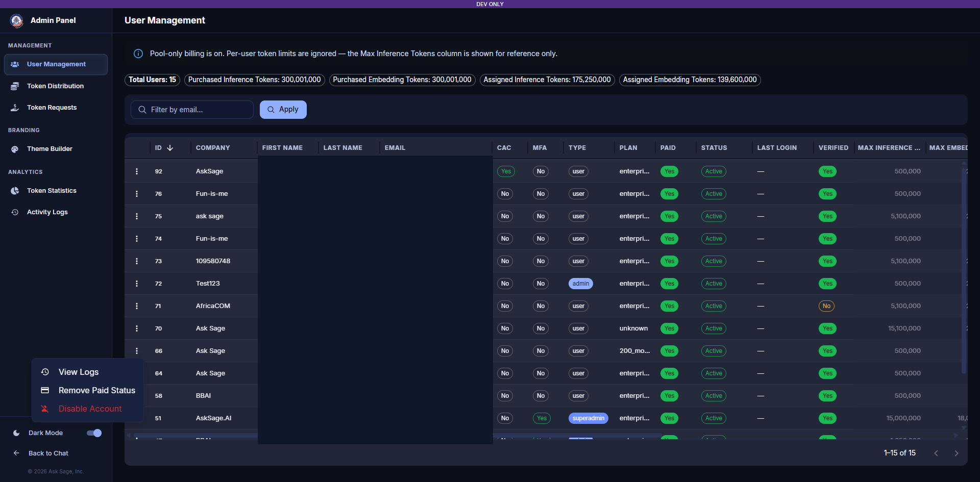The height and width of the screenshot is (482, 980).
Task: Click the Disable Account person-off icon
Action: [45, 409]
